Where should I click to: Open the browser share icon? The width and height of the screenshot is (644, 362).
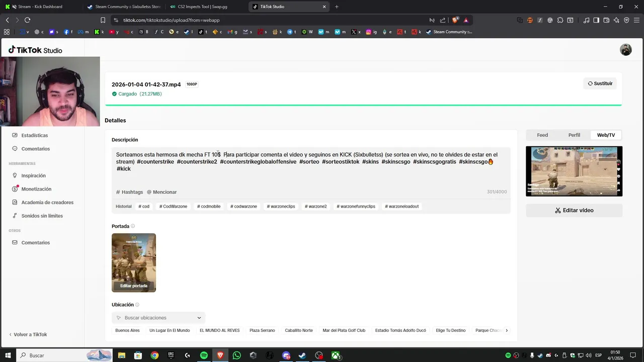[x=443, y=20]
